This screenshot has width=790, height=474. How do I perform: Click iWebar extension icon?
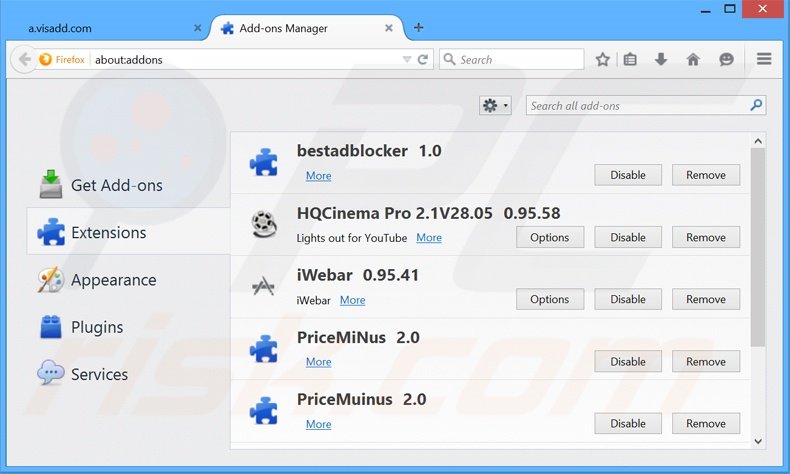pyautogui.click(x=263, y=286)
